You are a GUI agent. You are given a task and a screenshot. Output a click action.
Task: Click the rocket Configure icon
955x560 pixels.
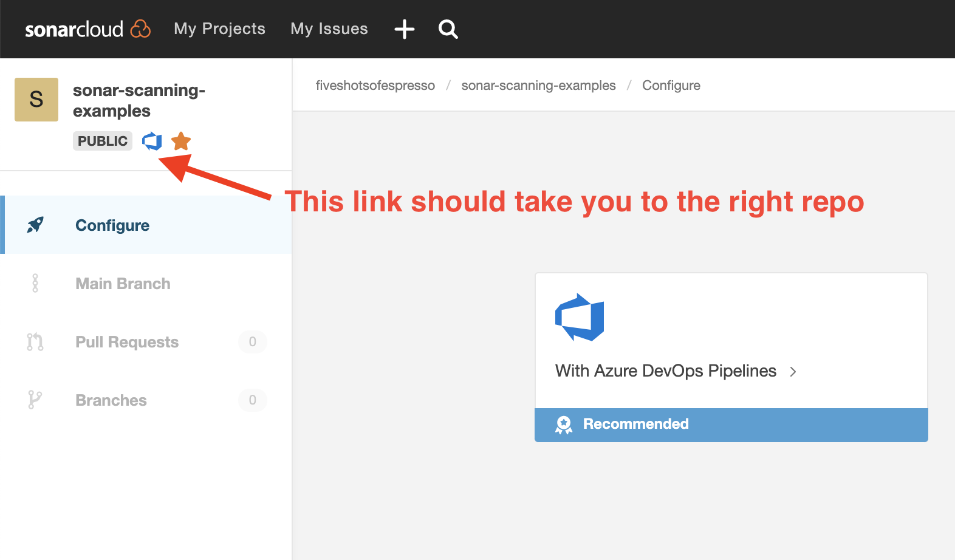click(35, 225)
